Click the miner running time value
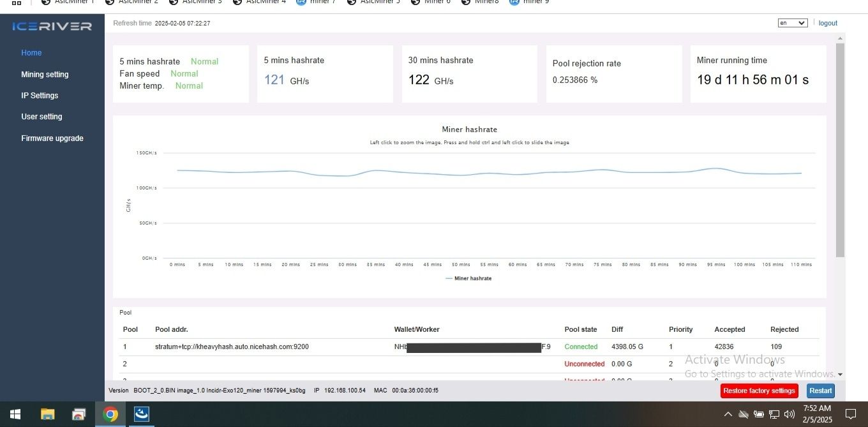 pos(752,80)
